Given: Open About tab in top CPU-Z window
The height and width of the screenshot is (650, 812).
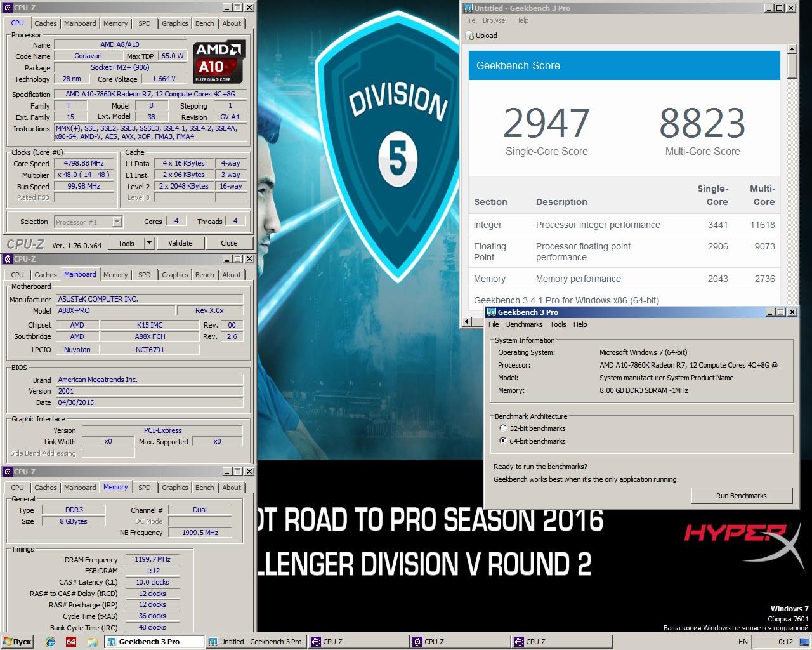Looking at the screenshot, I should tap(232, 23).
